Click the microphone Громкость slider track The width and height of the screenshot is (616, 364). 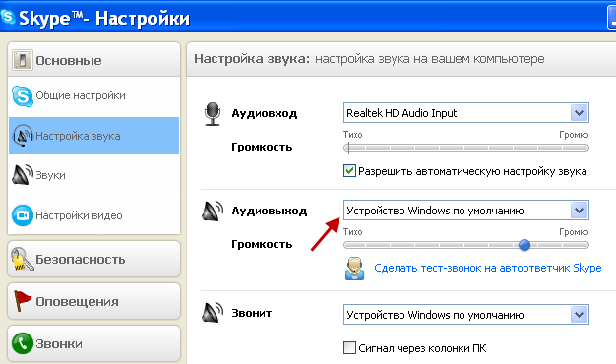(465, 148)
